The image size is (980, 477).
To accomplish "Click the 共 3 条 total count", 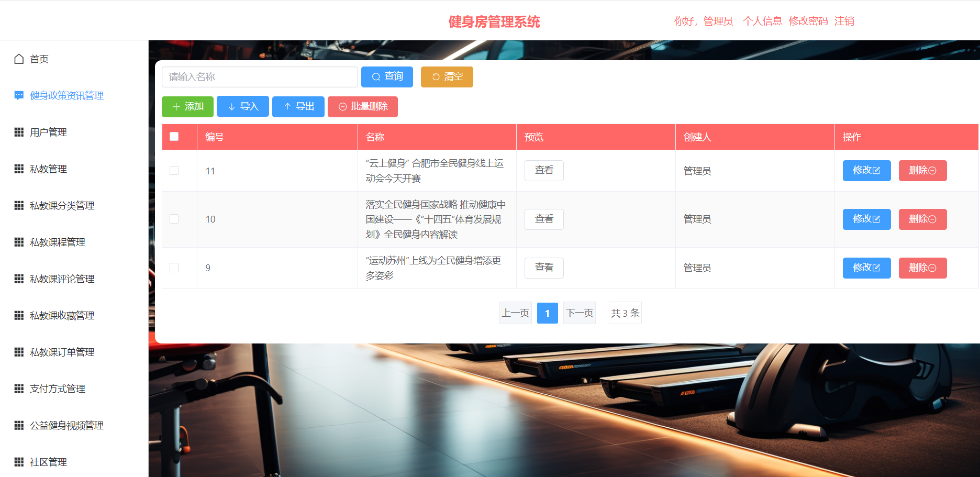I will [x=625, y=313].
